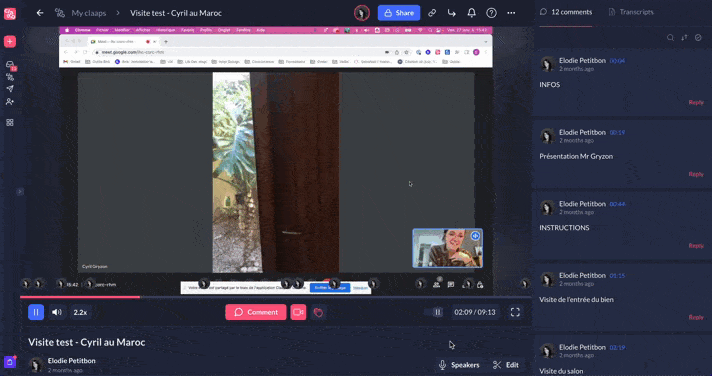Reply to the INFOS comment
Screen dimensions: 712x376
[696, 102]
